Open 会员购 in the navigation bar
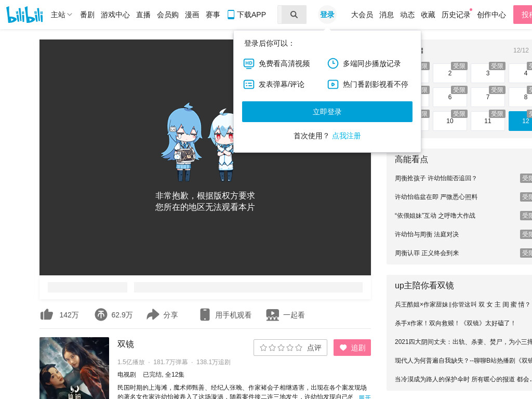Image resolution: width=532 pixels, height=399 pixels. [168, 15]
